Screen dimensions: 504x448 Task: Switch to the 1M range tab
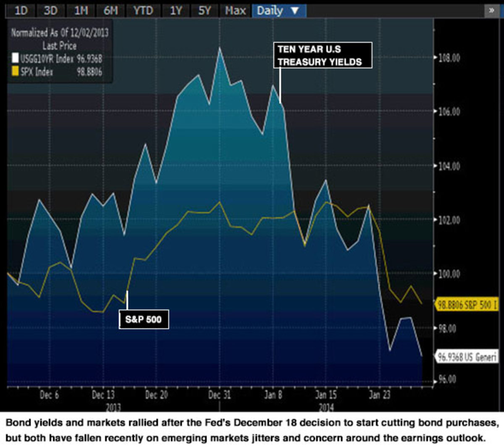pos(81,11)
